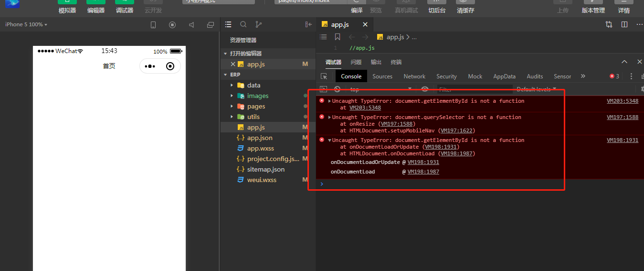
Task: Select the Console tab
Action: point(351,76)
